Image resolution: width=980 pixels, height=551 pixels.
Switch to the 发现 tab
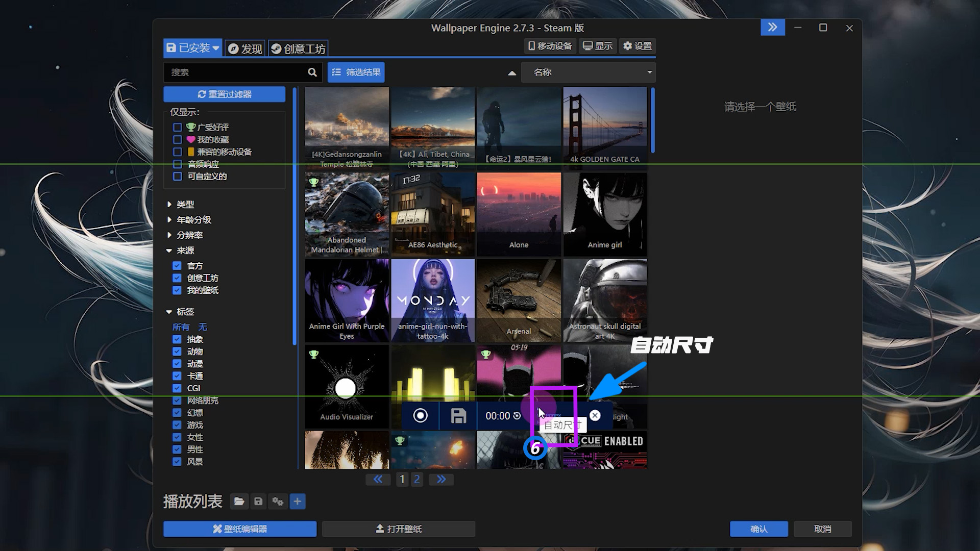245,48
